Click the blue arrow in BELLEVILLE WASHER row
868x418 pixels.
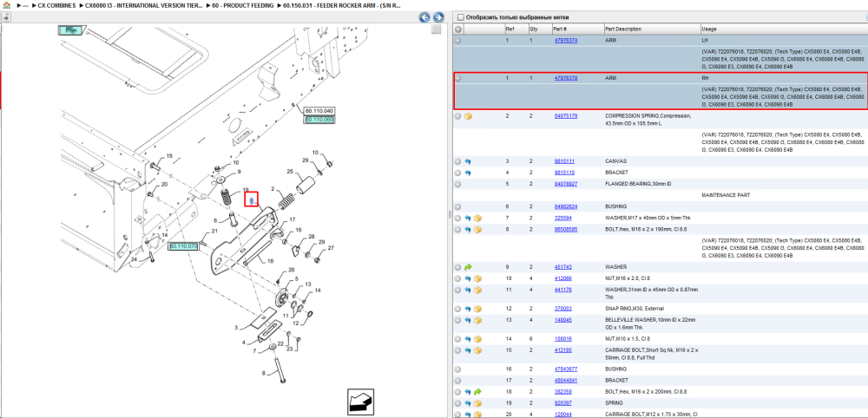[x=469, y=320]
